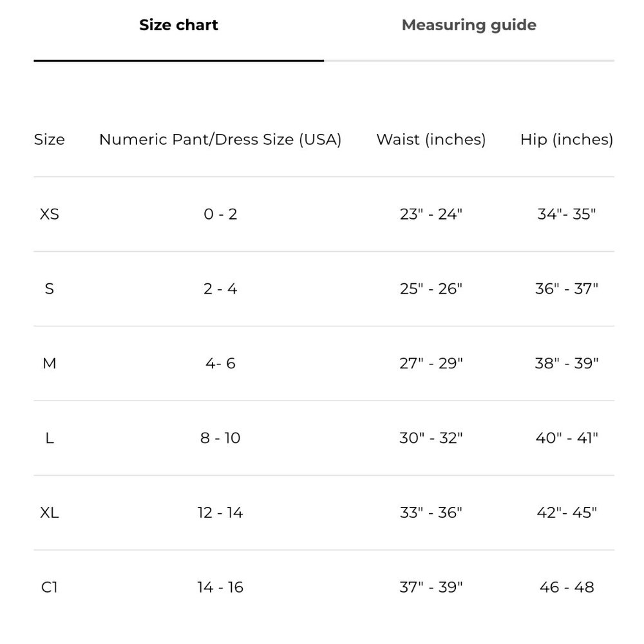The width and height of the screenshot is (644, 644).
Task: Click the Numeric Pant/Dress Size (USA) header
Action: (220, 140)
